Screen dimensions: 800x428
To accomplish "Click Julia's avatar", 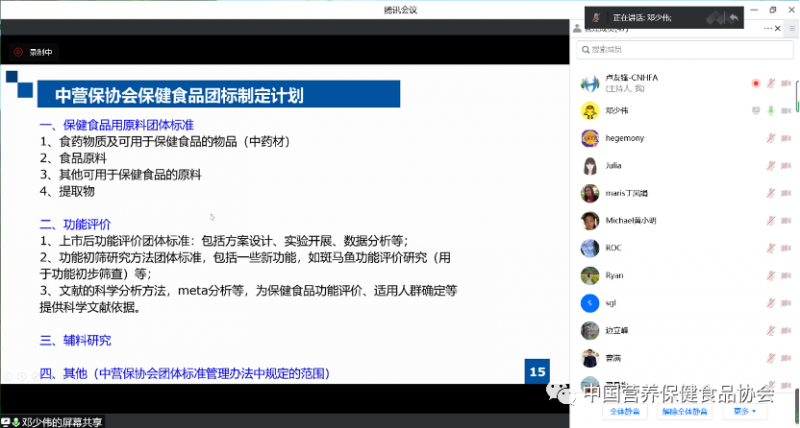I will 590,166.
